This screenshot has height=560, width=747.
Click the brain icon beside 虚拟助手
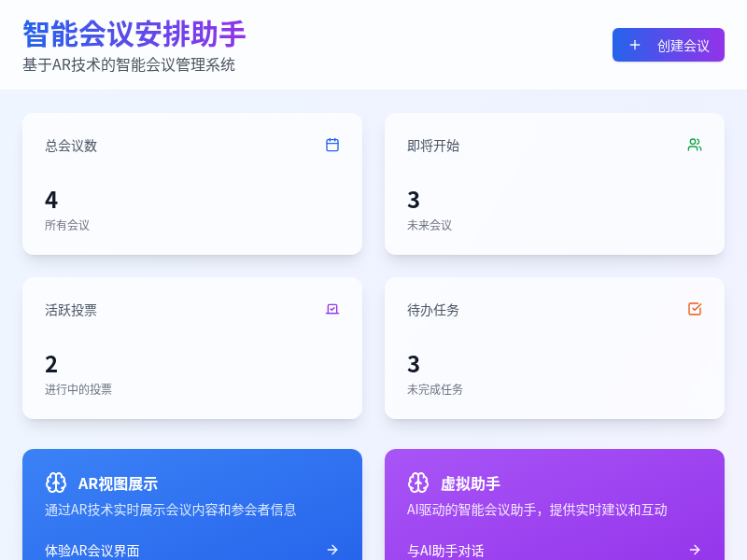point(418,483)
